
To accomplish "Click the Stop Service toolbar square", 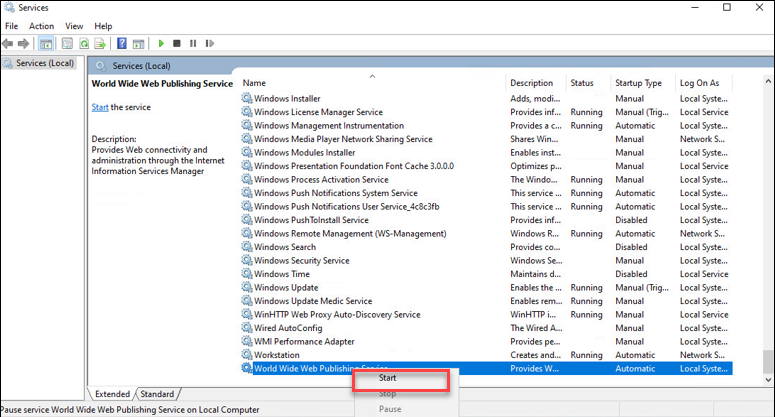I will pyautogui.click(x=176, y=43).
